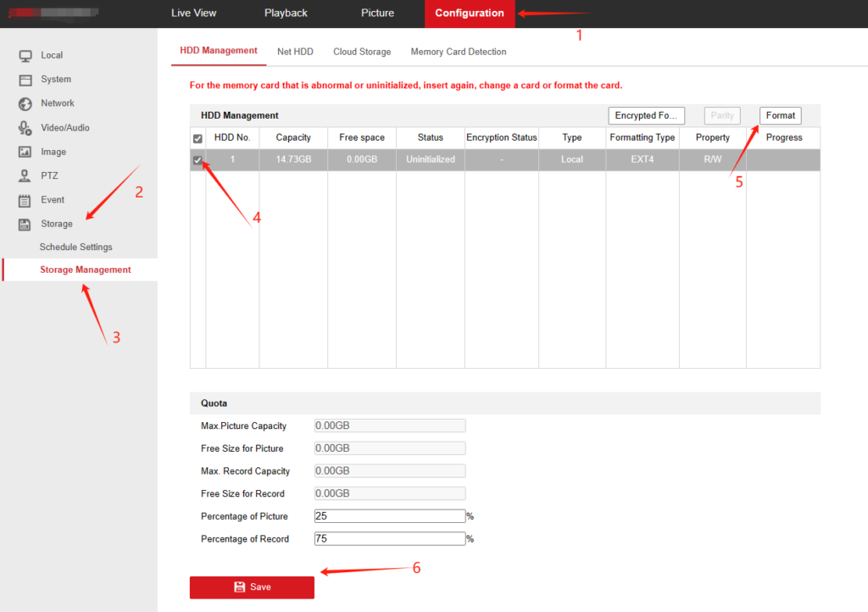Go to Playback in top menu

click(x=286, y=14)
